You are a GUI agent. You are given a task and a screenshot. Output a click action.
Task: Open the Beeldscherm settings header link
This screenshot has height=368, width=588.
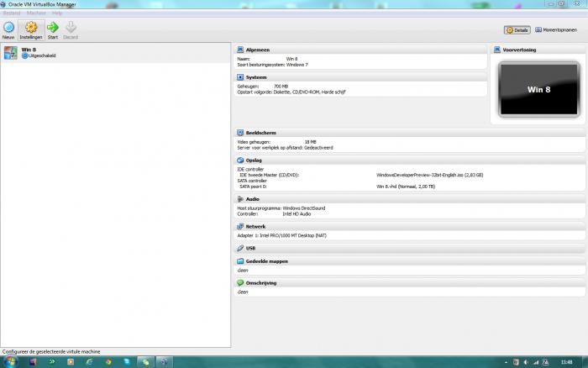(x=261, y=133)
